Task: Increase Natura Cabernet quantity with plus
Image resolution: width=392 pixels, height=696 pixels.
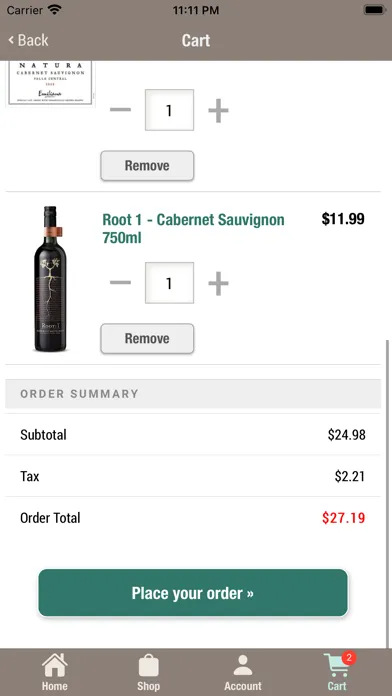Action: (x=218, y=110)
